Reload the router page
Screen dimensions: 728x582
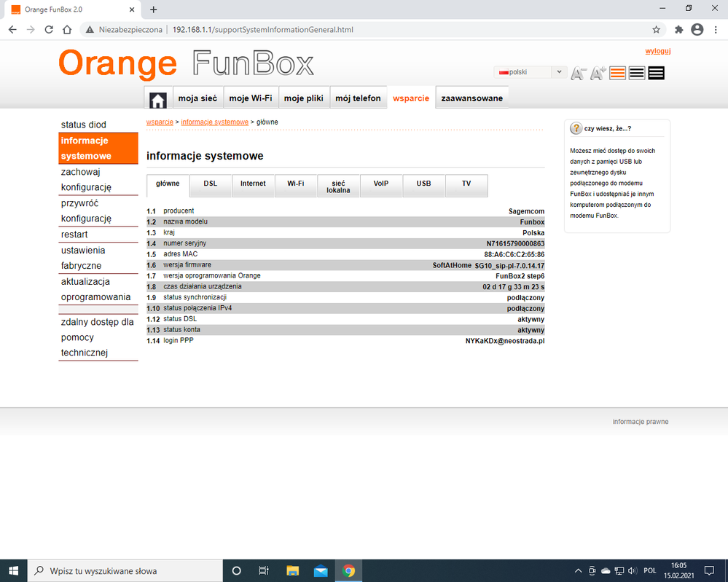[x=49, y=30]
